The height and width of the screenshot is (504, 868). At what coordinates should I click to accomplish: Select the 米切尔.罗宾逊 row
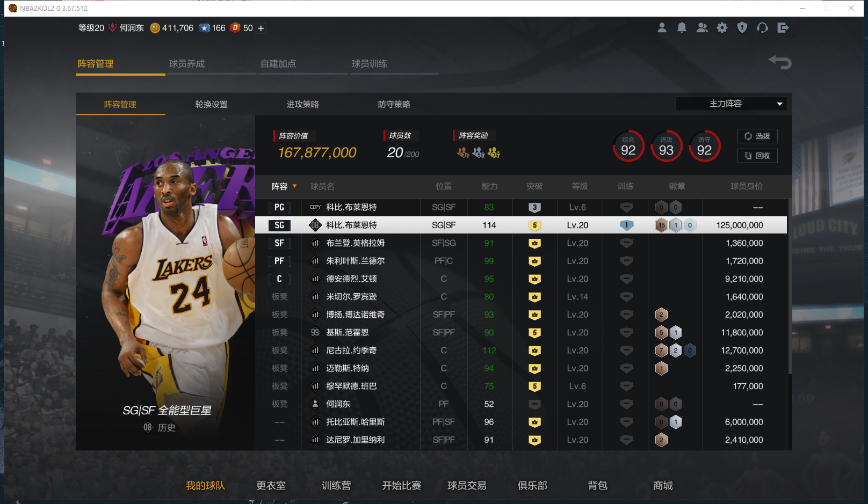[x=521, y=297]
